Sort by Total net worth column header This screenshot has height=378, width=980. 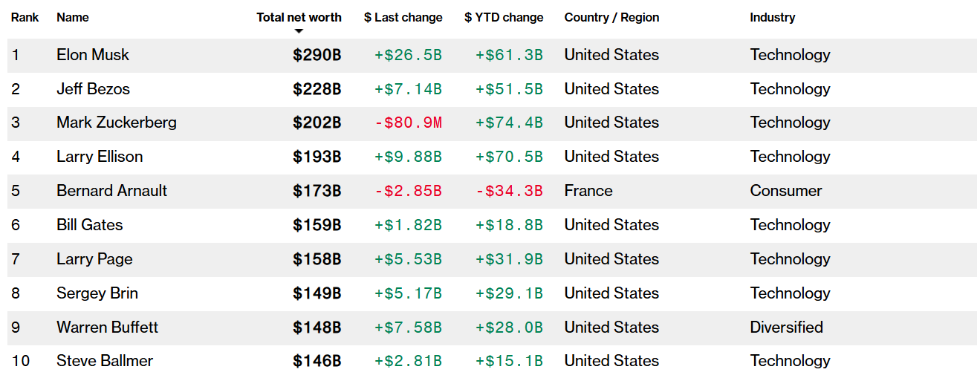(x=299, y=17)
